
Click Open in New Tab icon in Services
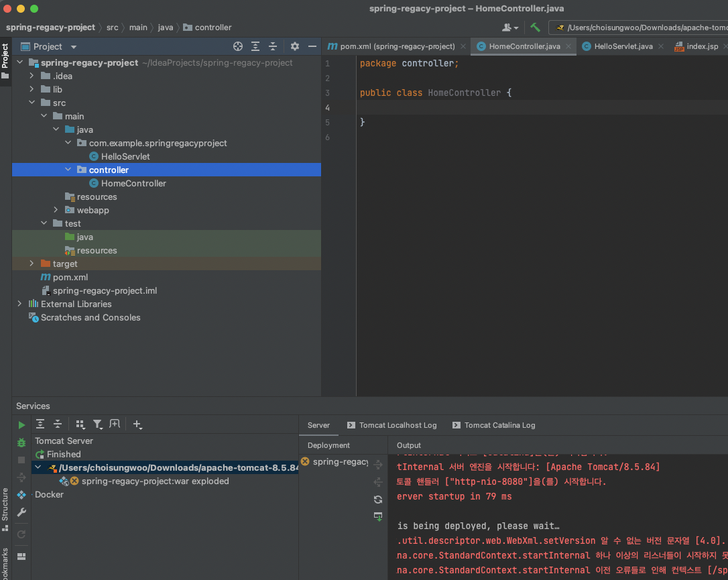tap(115, 424)
